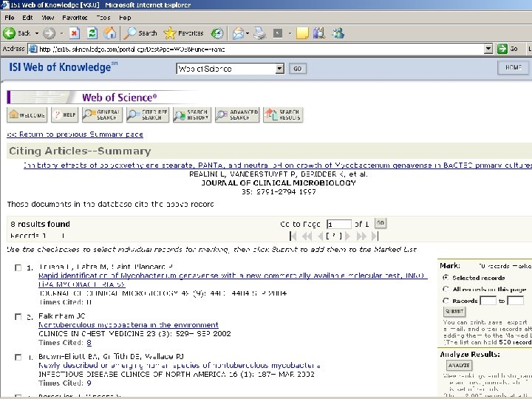532x399 pixels.
Task: Open the Tools menu
Action: point(103,17)
